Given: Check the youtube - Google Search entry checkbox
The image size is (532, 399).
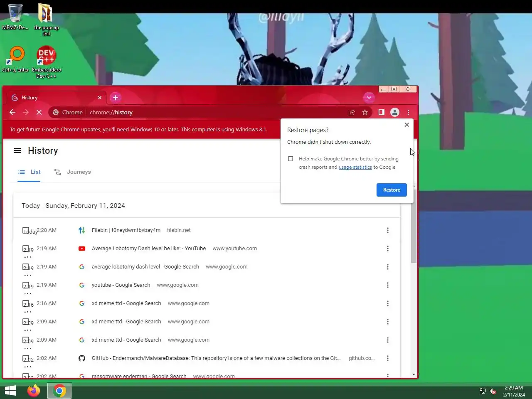Looking at the screenshot, I should click(x=26, y=285).
